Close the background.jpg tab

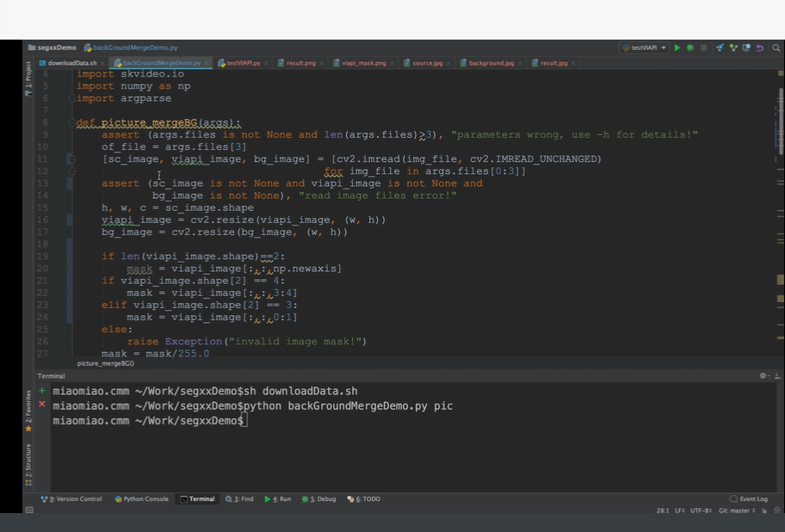520,63
